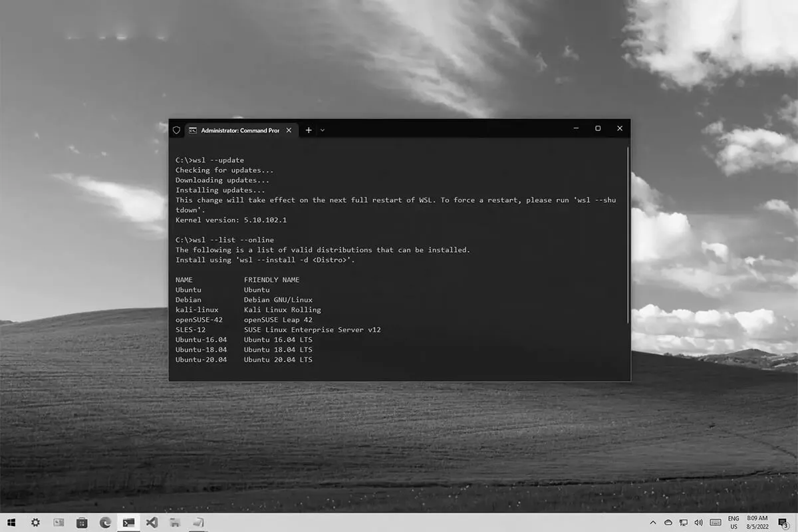Show hidden system tray icons
This screenshot has width=798, height=532.
tap(653, 523)
